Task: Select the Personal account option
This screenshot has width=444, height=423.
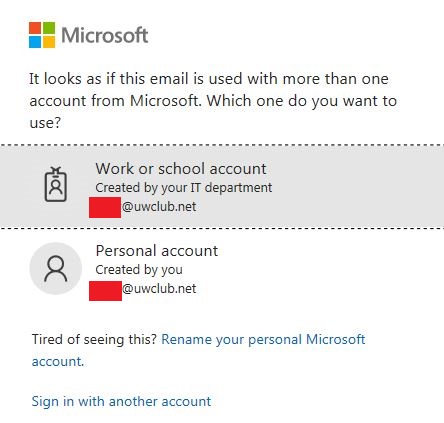Action: pyautogui.click(x=222, y=269)
